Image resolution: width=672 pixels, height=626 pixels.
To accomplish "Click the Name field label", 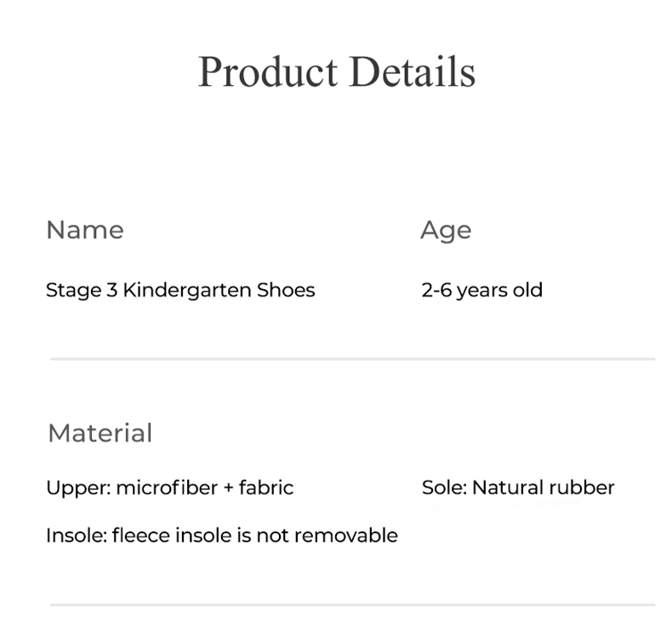I will click(84, 230).
